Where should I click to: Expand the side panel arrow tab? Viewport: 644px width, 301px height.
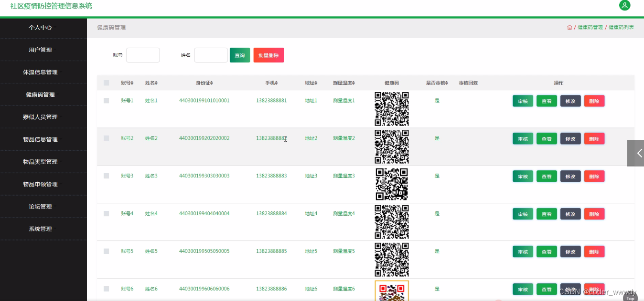point(636,153)
